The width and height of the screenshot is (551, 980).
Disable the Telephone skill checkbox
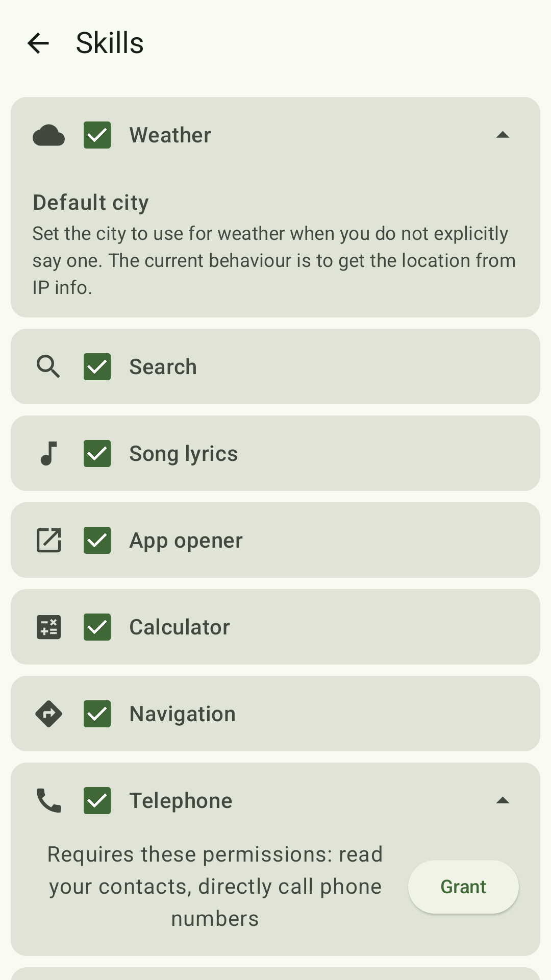pos(97,800)
